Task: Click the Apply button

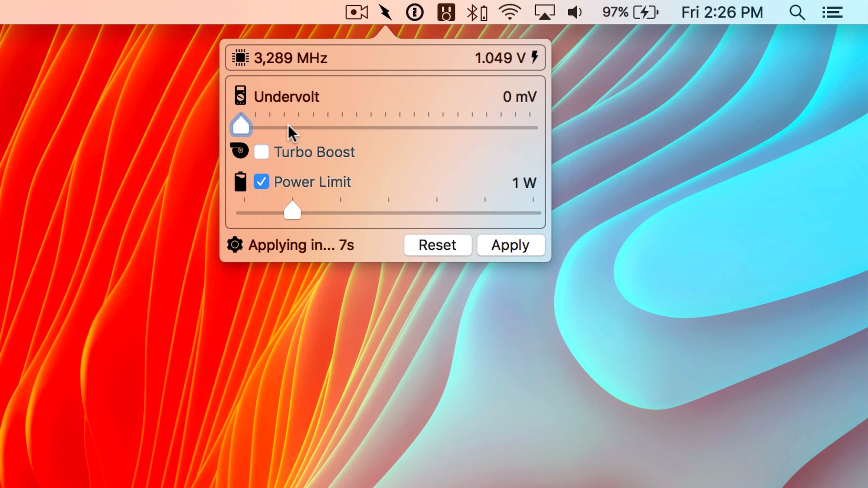Action: coord(509,245)
